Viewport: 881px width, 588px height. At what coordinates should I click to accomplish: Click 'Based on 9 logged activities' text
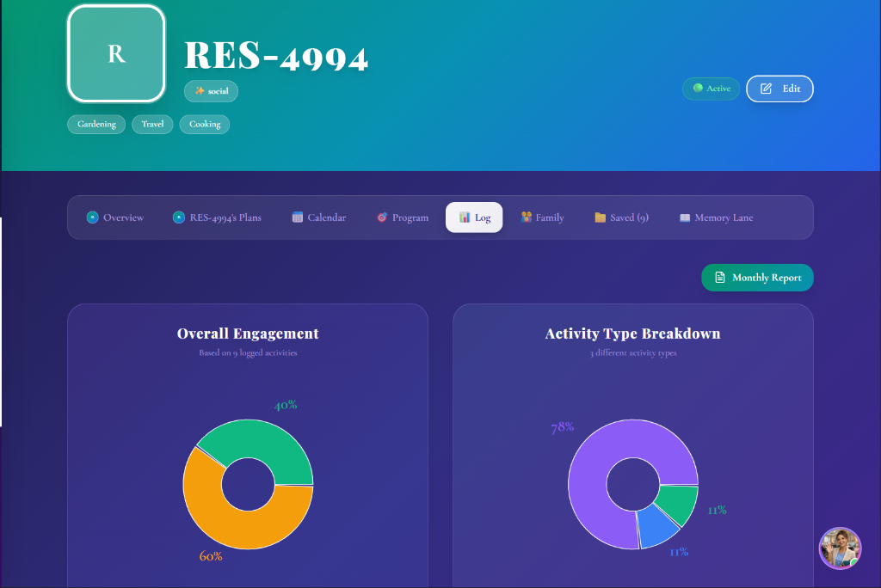(x=248, y=352)
